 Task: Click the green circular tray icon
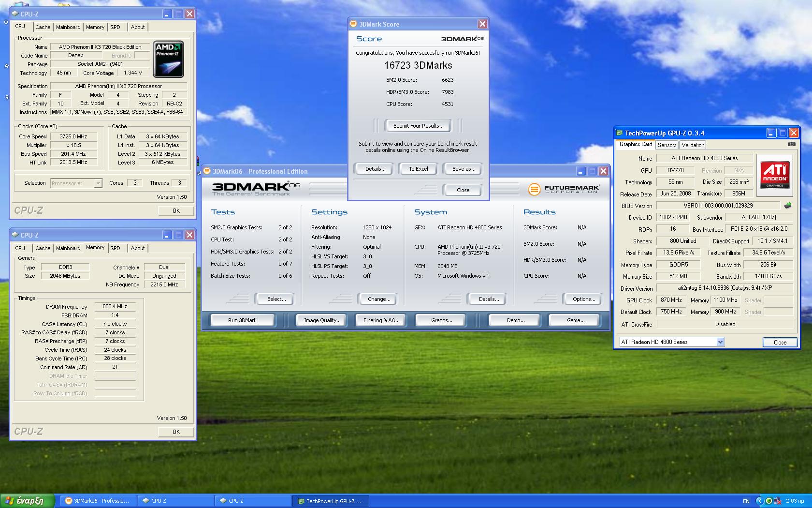pyautogui.click(x=768, y=501)
